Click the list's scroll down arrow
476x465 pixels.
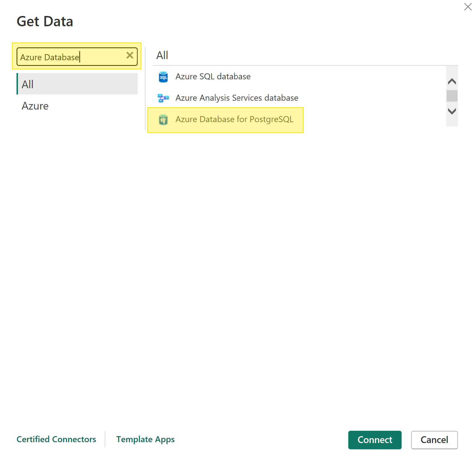coord(452,111)
